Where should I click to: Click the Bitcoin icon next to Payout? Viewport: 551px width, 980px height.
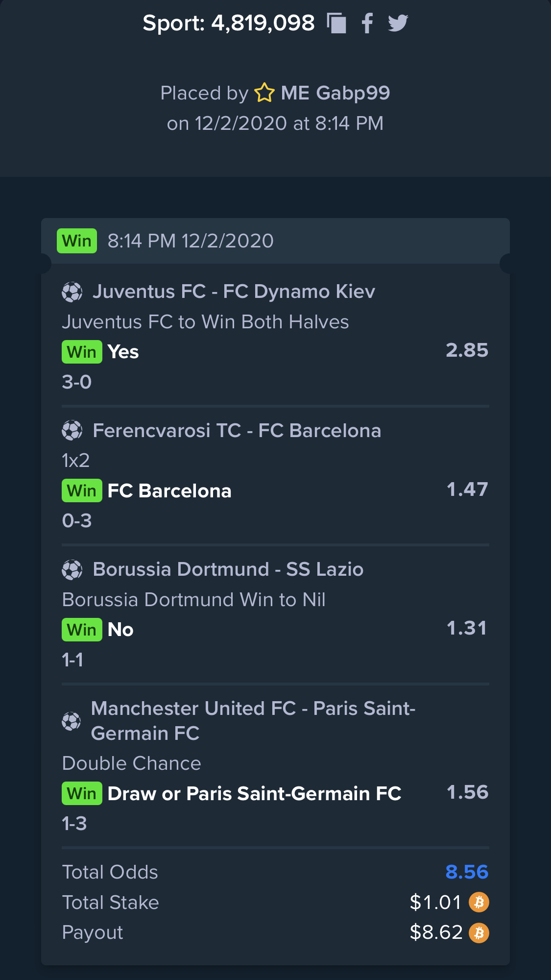tap(479, 933)
